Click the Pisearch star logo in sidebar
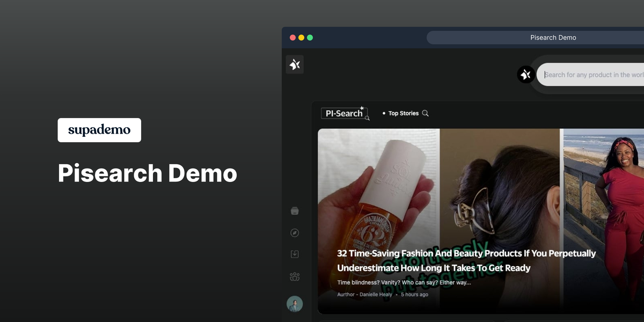Image resolution: width=644 pixels, height=322 pixels. (x=295, y=64)
